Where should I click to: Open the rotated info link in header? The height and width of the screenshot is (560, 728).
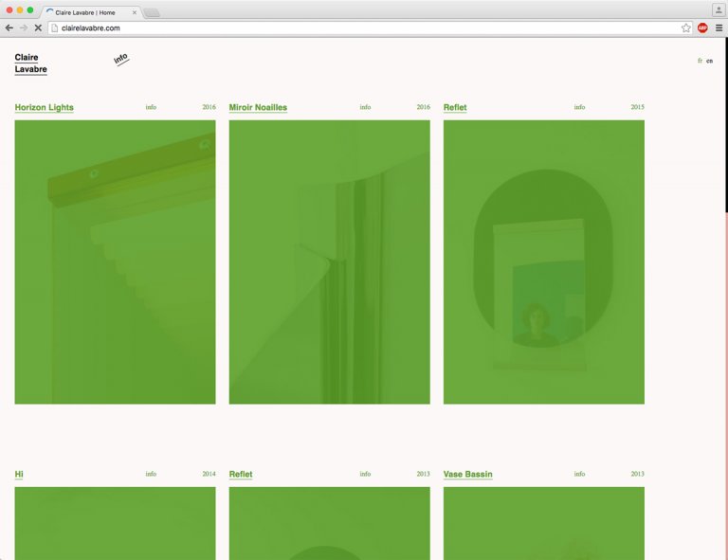point(121,59)
